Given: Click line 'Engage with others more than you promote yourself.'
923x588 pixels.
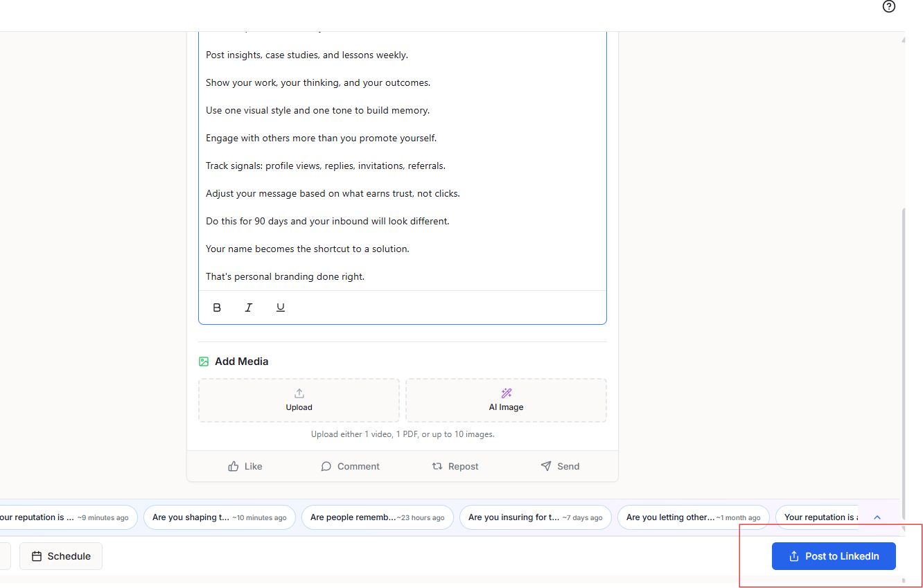Looking at the screenshot, I should tap(322, 138).
